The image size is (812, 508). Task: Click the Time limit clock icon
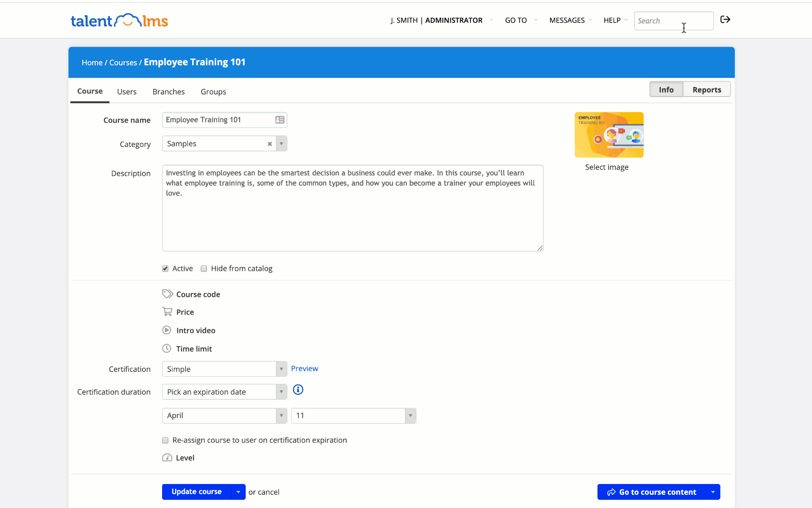tap(167, 349)
